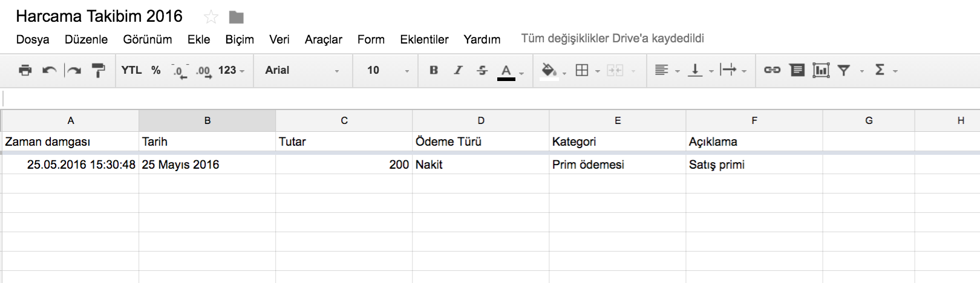Expand the font size 10 dropdown
This screenshot has height=283, width=980.
pyautogui.click(x=388, y=70)
